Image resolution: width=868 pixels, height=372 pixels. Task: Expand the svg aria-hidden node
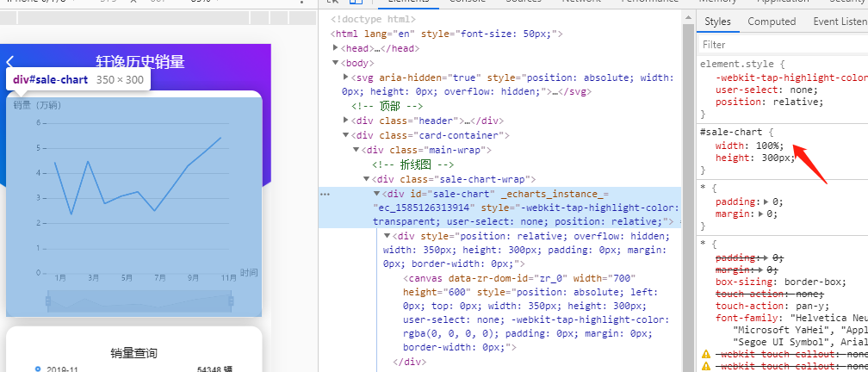tap(346, 77)
